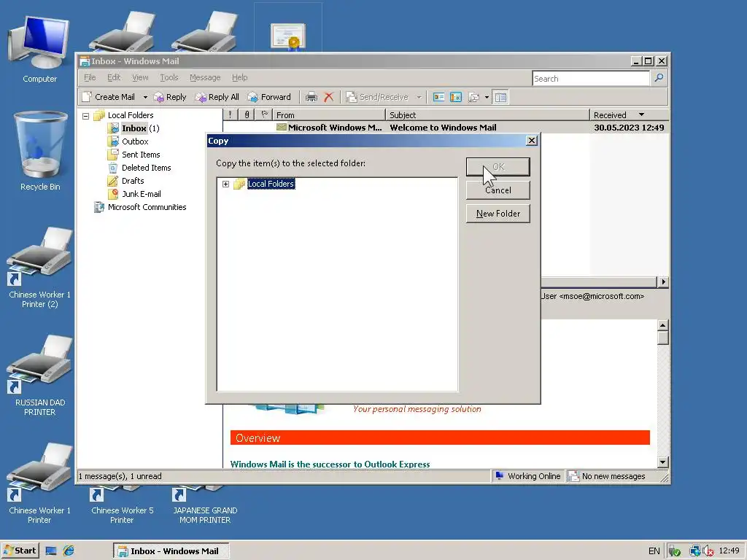
Task: Sort by the priority exclamation column
Action: 230,114
